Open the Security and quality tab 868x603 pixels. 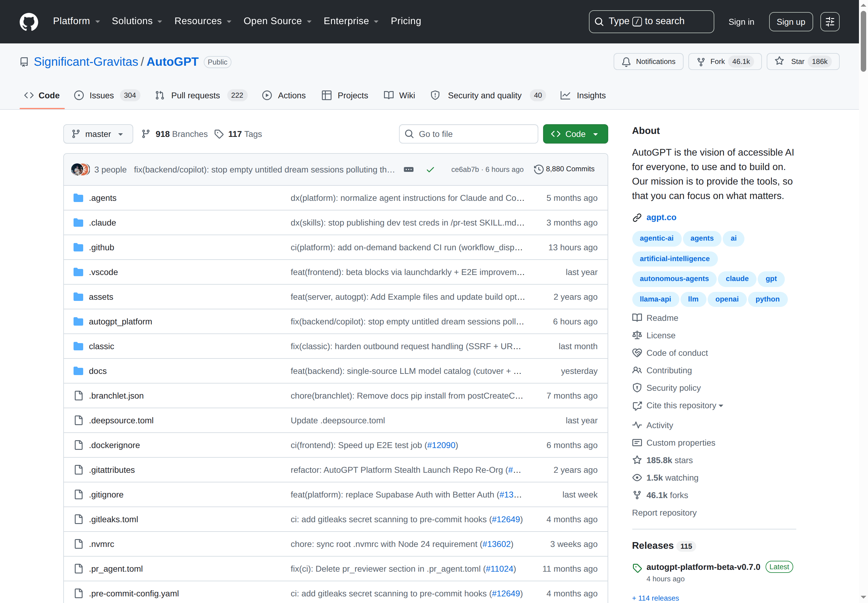488,96
